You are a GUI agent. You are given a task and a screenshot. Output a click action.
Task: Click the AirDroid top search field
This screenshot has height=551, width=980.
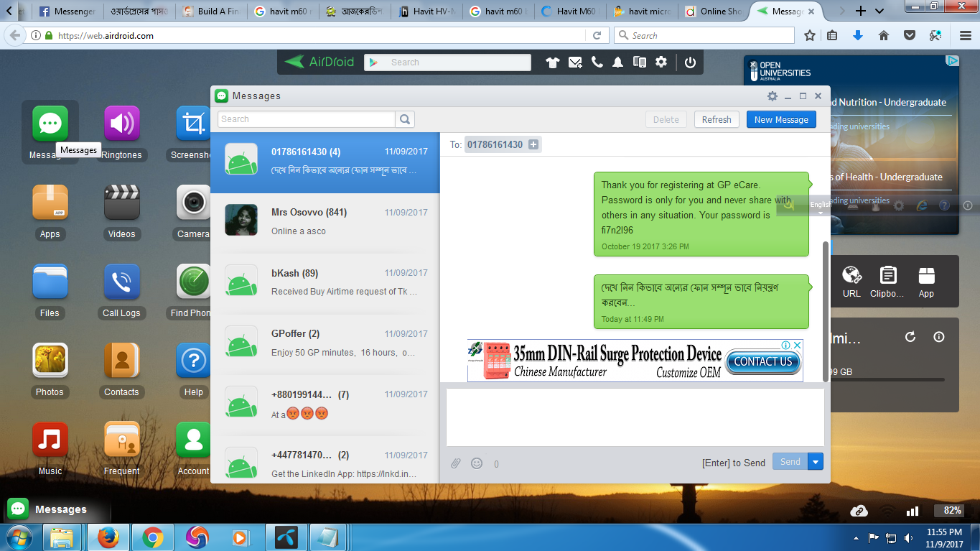pyautogui.click(x=447, y=62)
